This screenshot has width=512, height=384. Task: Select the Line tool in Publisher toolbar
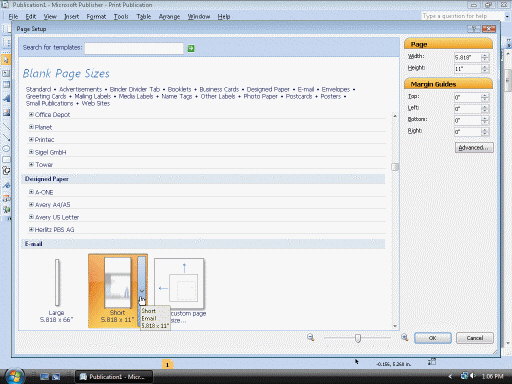6,126
